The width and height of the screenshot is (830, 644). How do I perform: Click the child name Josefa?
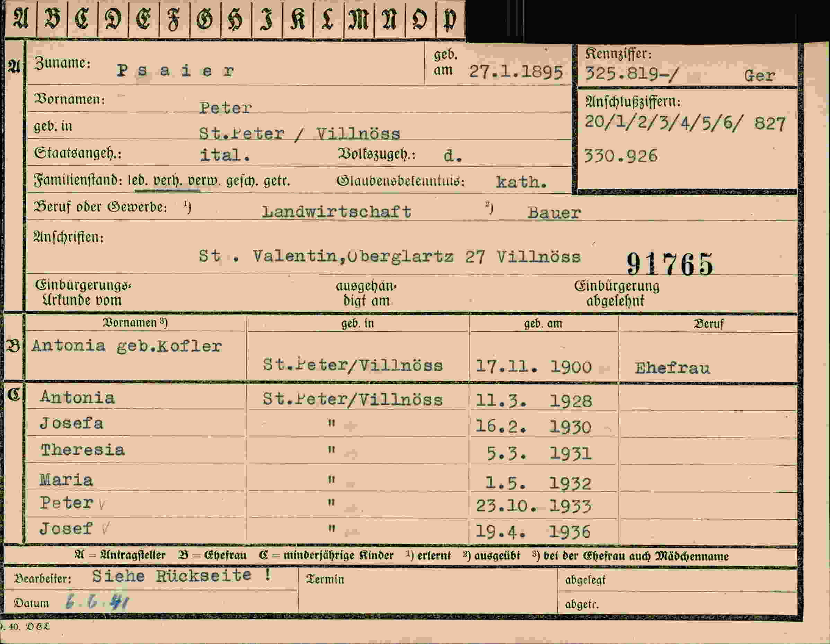tap(72, 423)
